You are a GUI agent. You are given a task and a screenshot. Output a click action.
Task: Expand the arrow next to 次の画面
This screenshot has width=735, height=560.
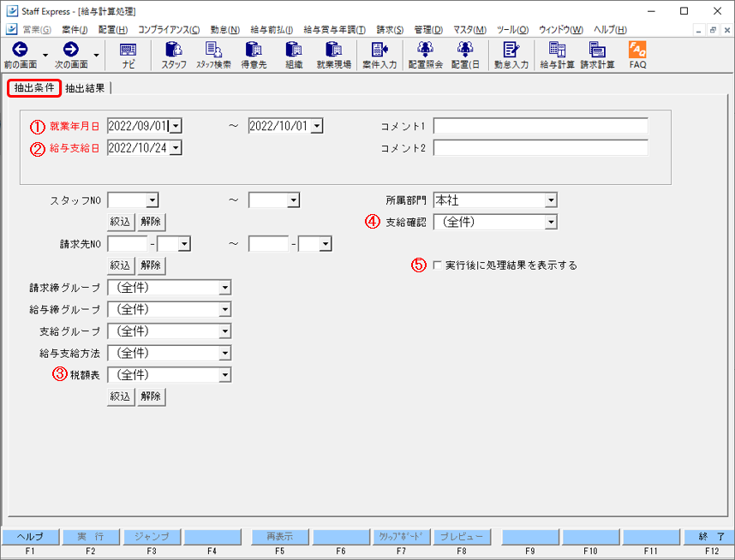(x=96, y=55)
